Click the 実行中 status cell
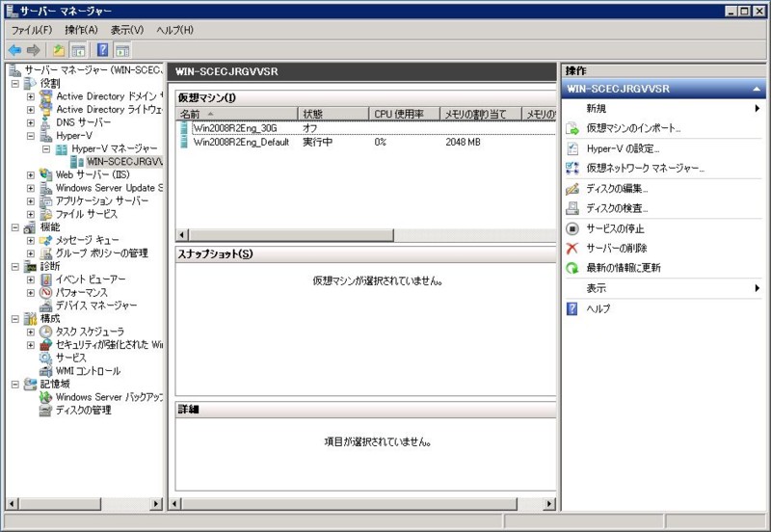The height and width of the screenshot is (532, 771). click(x=318, y=142)
